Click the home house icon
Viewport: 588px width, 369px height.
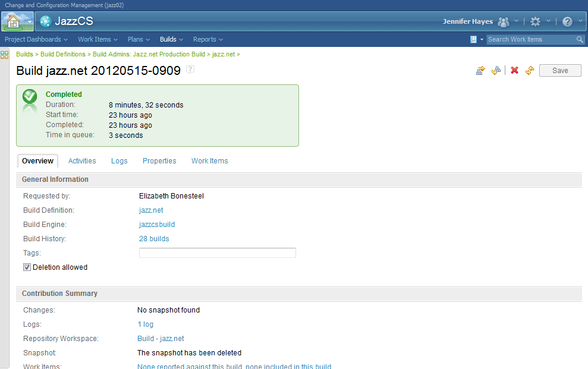coord(13,21)
